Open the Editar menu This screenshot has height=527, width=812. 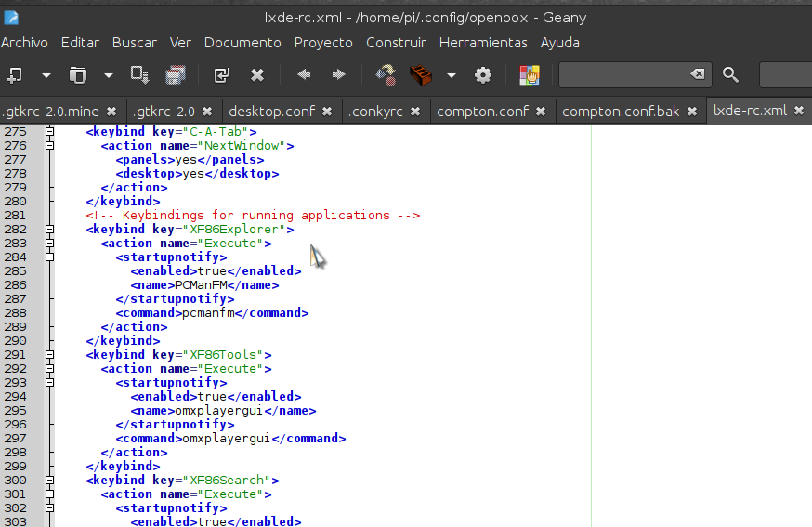click(x=80, y=43)
